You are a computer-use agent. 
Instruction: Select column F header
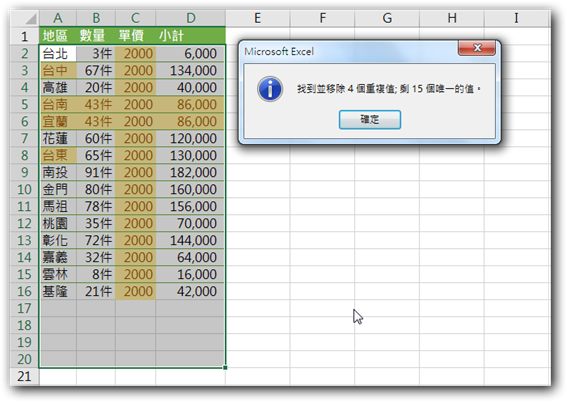coord(322,18)
